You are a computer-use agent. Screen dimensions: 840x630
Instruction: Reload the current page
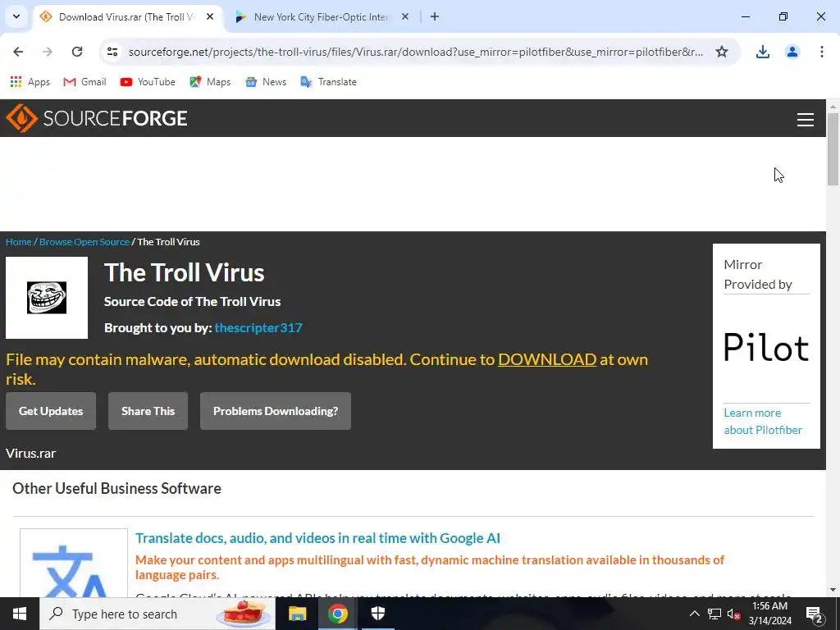(x=77, y=52)
